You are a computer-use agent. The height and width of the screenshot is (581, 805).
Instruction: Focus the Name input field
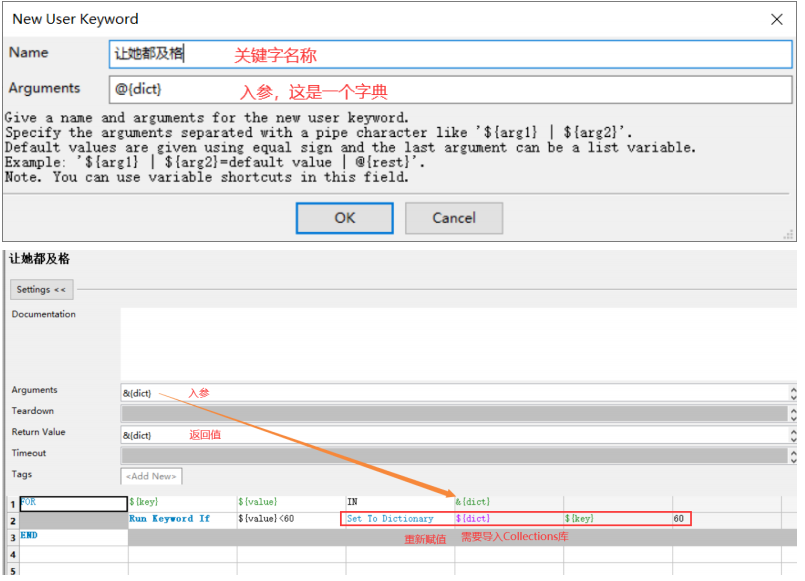pyautogui.click(x=450, y=54)
